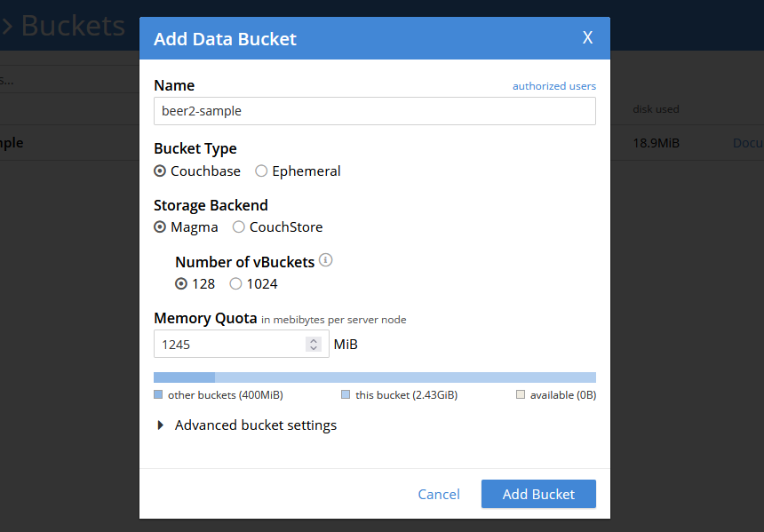Click the 'available (0B)' label
The width and height of the screenshot is (764, 532).
pyautogui.click(x=563, y=395)
